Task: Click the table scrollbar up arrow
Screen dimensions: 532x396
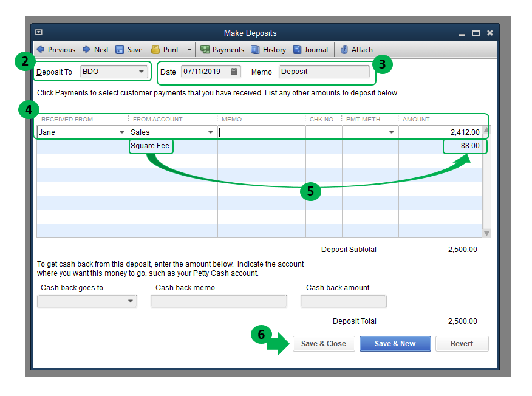Action: [486, 129]
